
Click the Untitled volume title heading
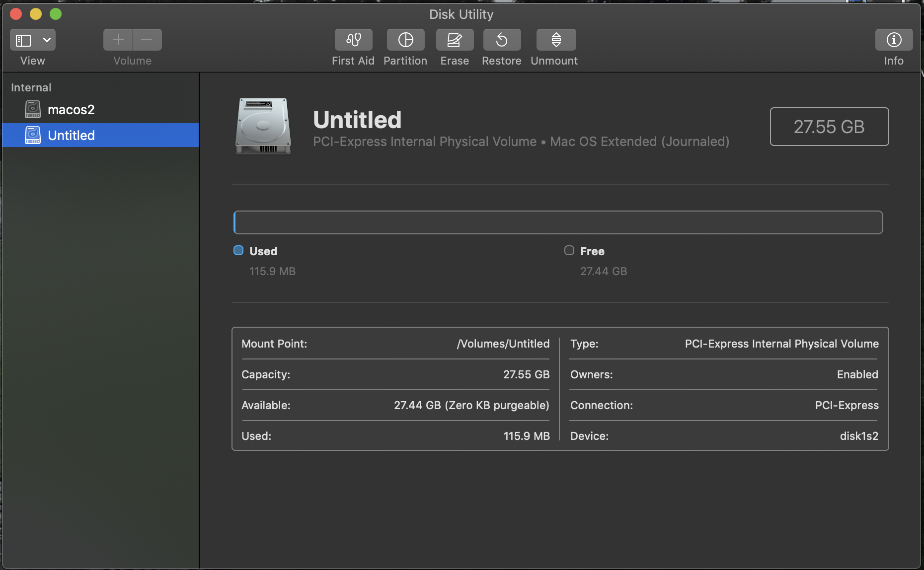coord(357,120)
